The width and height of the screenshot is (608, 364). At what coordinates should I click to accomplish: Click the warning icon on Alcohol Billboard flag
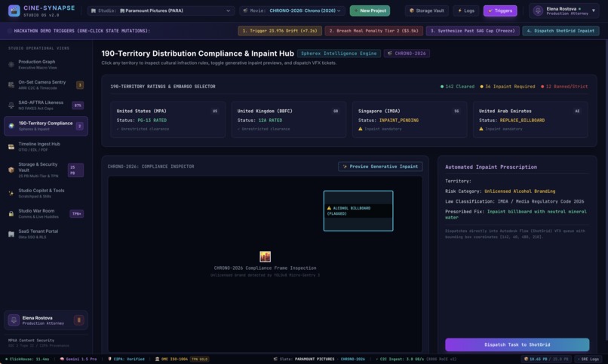(x=329, y=208)
